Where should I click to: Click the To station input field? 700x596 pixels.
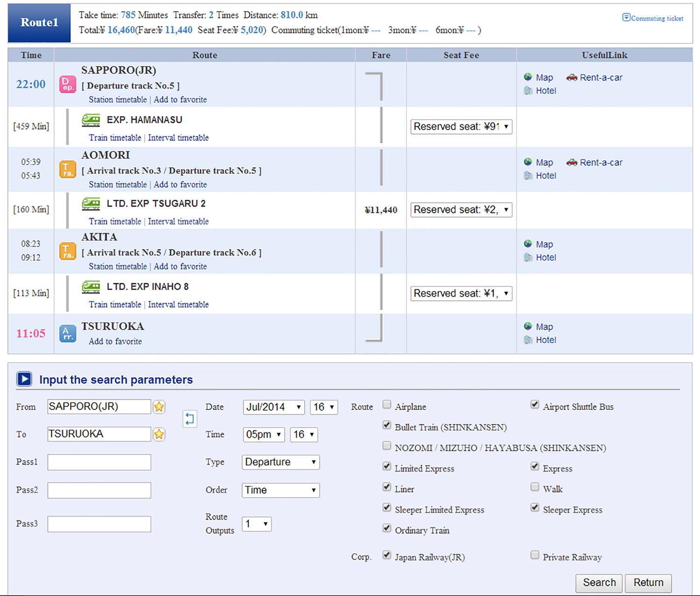tap(99, 434)
